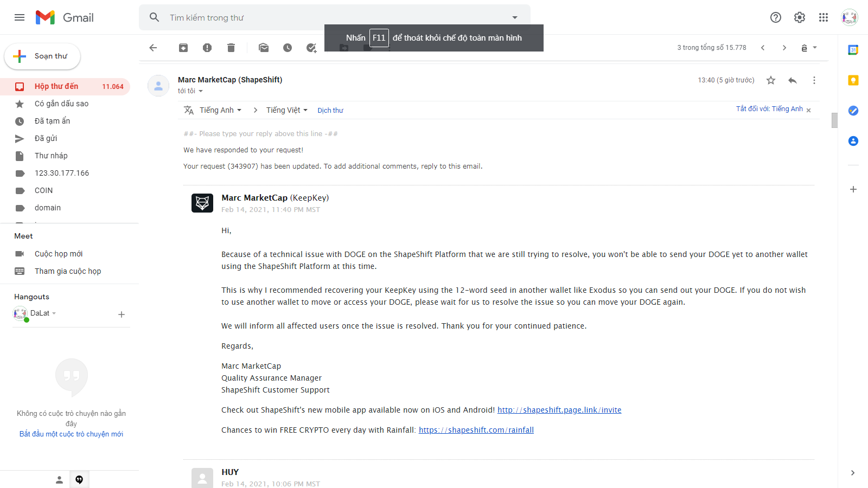868x488 pixels.
Task: Open Hộp thư đến inbox folder
Action: (x=56, y=86)
